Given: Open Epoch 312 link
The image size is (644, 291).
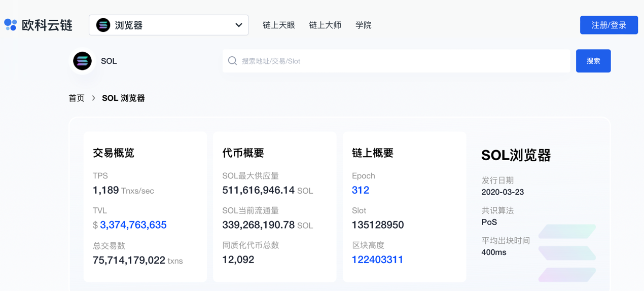Looking at the screenshot, I should coord(361,190).
